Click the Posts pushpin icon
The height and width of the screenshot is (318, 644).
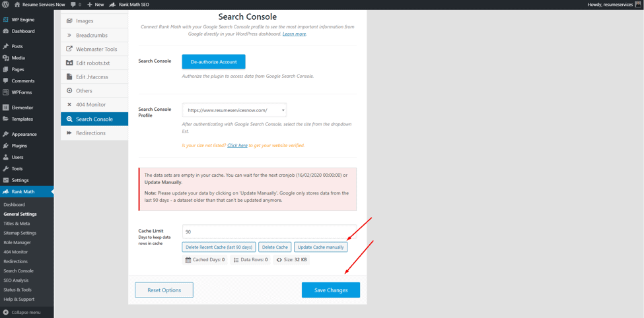tap(6, 46)
